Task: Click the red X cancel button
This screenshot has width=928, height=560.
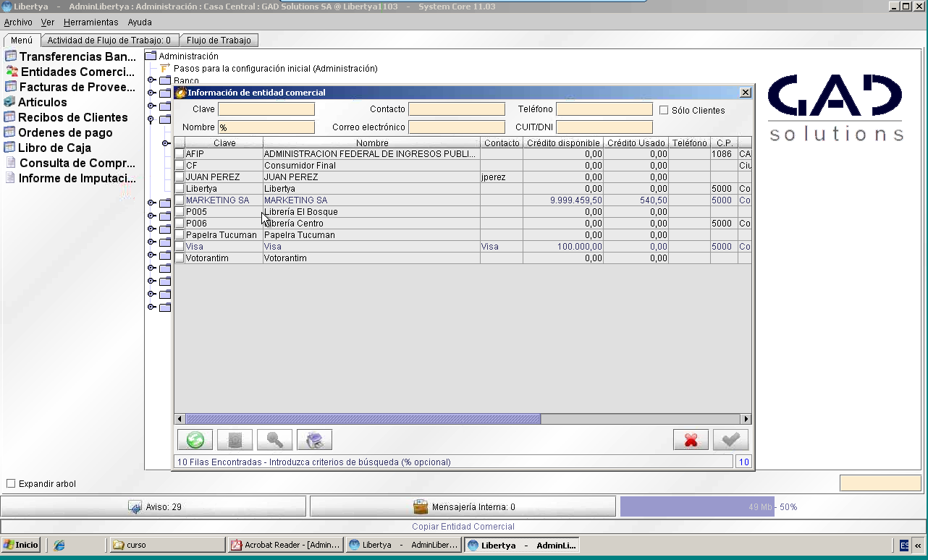Action: 691,439
